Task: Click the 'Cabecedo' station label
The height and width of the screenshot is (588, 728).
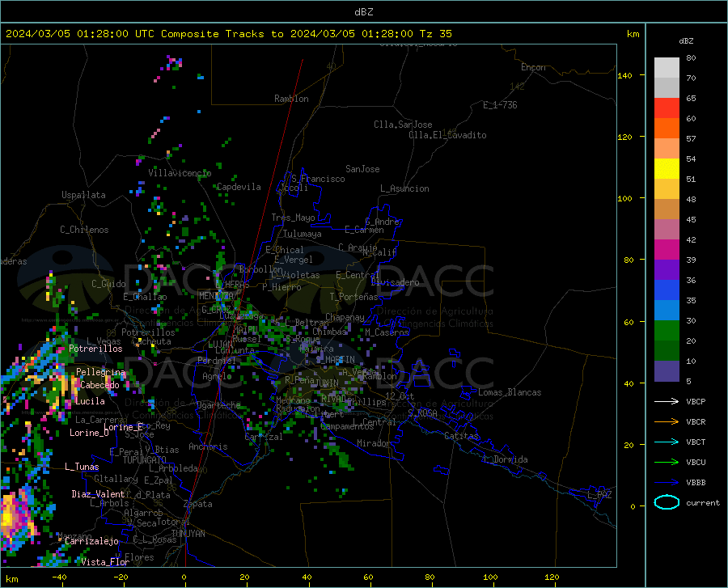Action: (99, 385)
